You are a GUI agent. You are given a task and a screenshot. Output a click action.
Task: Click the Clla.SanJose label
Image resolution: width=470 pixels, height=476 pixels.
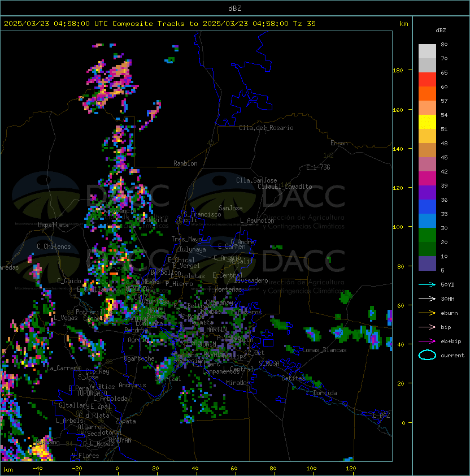click(x=256, y=180)
